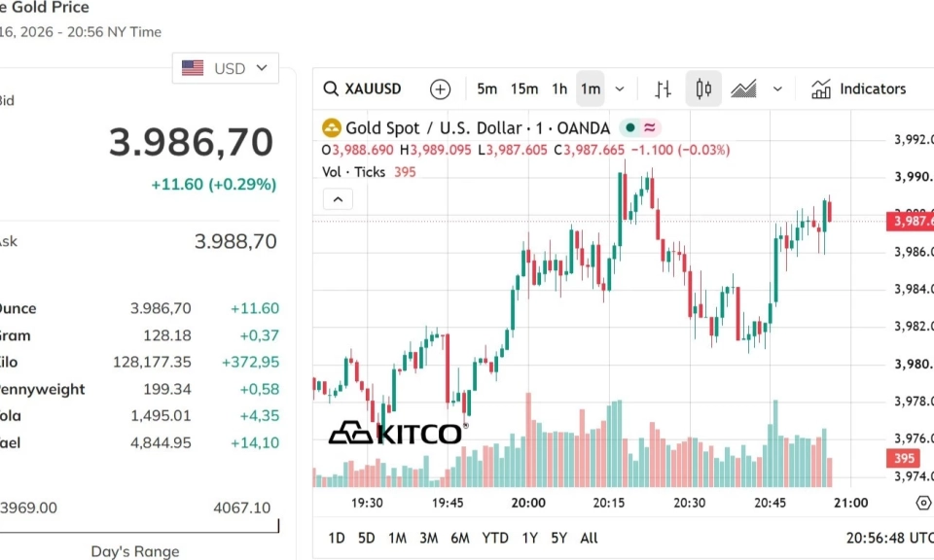934x560 pixels.
Task: Select the candlestick chart style icon
Action: click(703, 88)
